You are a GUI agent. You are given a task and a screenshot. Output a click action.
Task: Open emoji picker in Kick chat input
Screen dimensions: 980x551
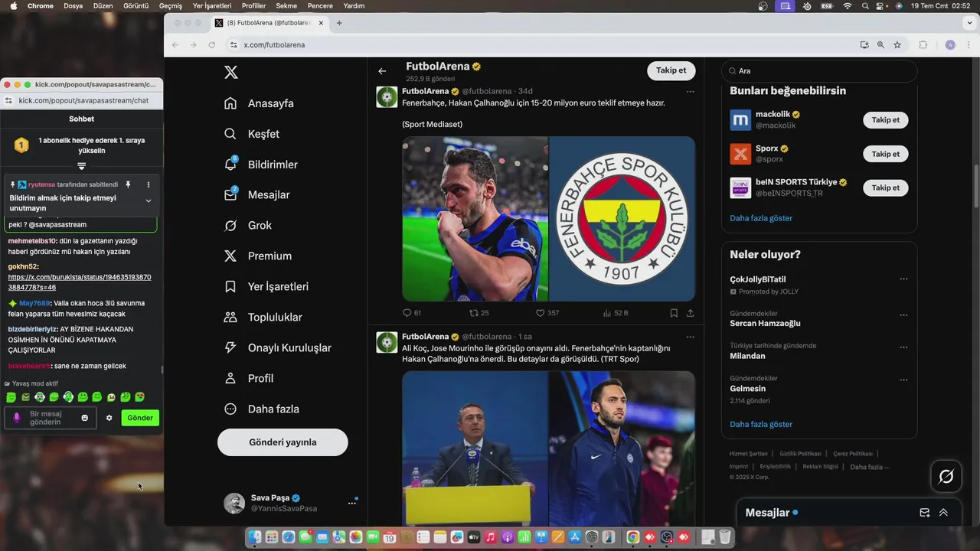84,418
